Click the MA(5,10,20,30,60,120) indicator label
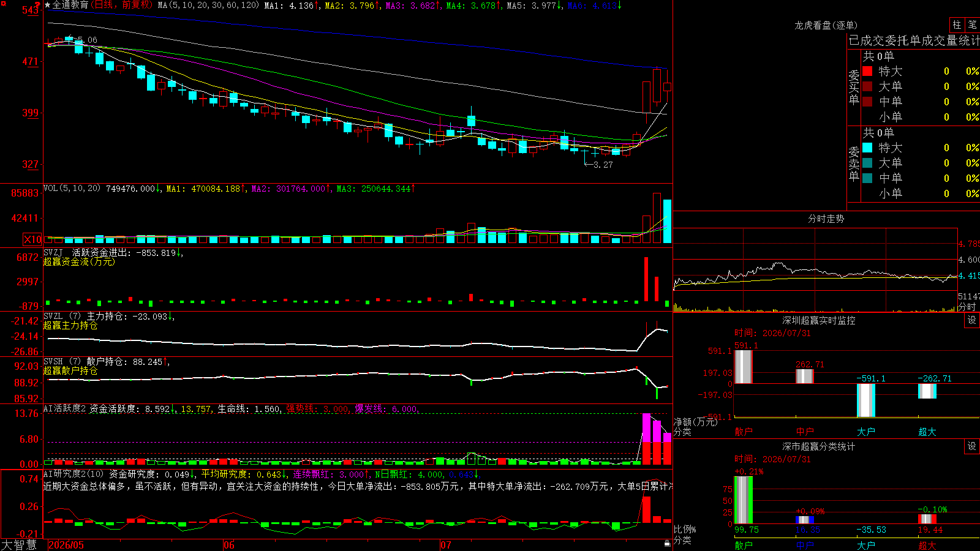This screenshot has height=551, width=980. click(208, 5)
